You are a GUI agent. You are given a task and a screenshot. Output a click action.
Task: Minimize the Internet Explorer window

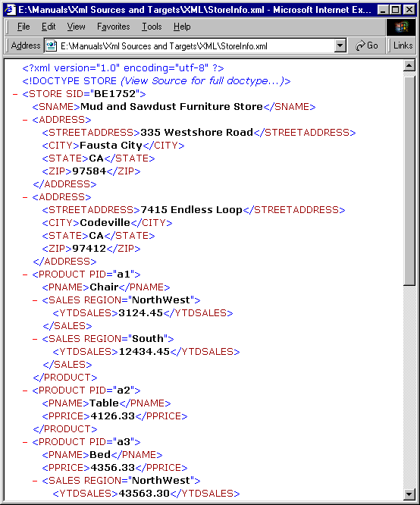click(382, 10)
